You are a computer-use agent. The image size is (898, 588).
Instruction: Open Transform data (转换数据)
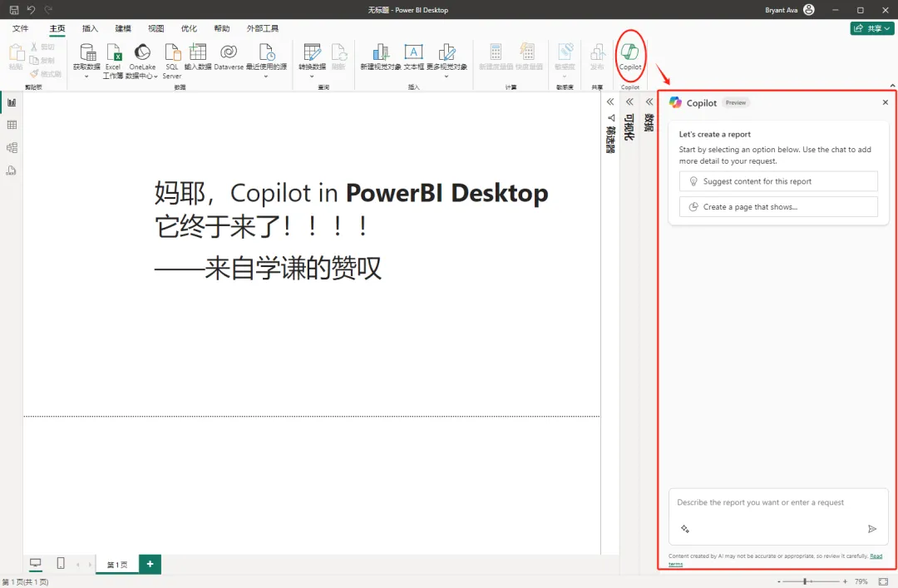pyautogui.click(x=312, y=57)
